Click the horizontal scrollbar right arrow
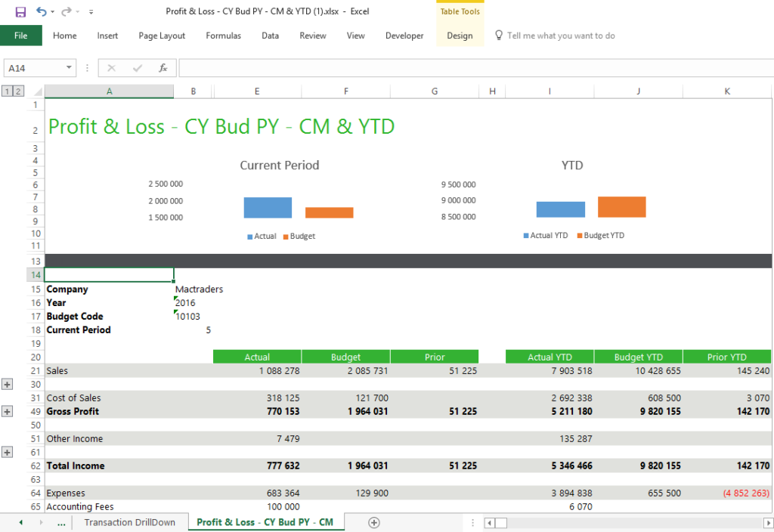 tap(769, 522)
